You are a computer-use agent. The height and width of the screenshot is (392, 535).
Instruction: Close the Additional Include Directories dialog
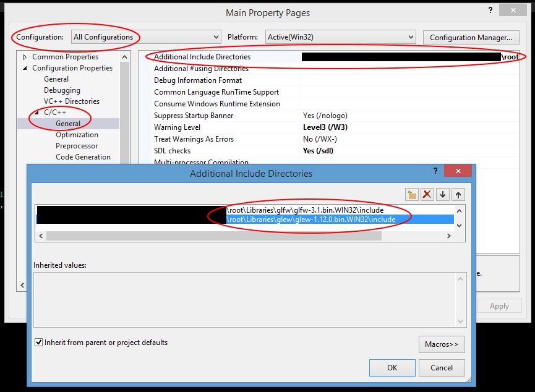458,171
